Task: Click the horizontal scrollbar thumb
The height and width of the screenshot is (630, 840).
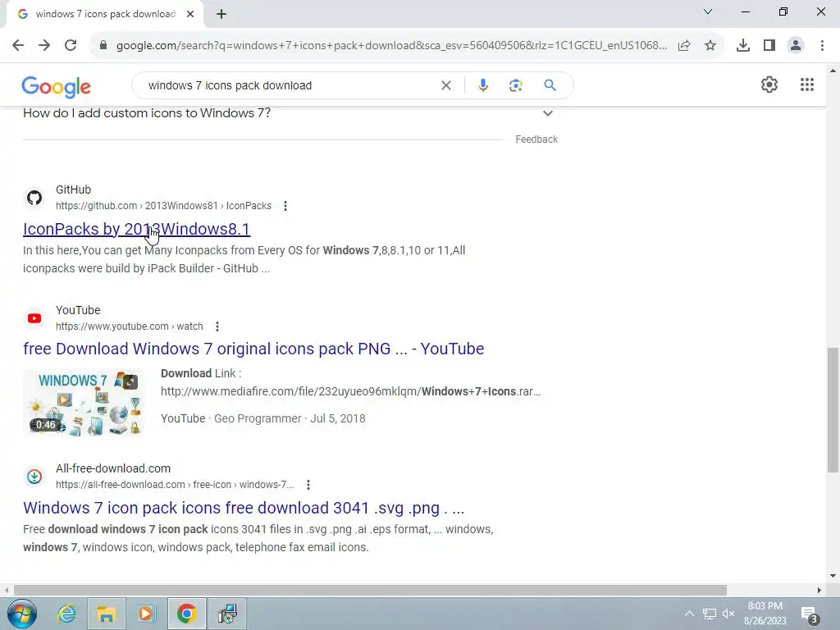Action: tap(370, 590)
